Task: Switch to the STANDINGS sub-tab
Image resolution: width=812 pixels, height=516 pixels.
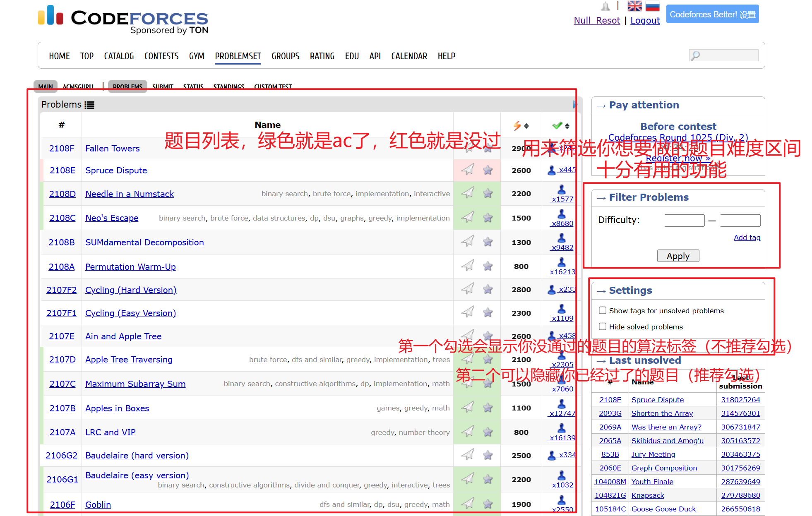Action: pyautogui.click(x=228, y=86)
